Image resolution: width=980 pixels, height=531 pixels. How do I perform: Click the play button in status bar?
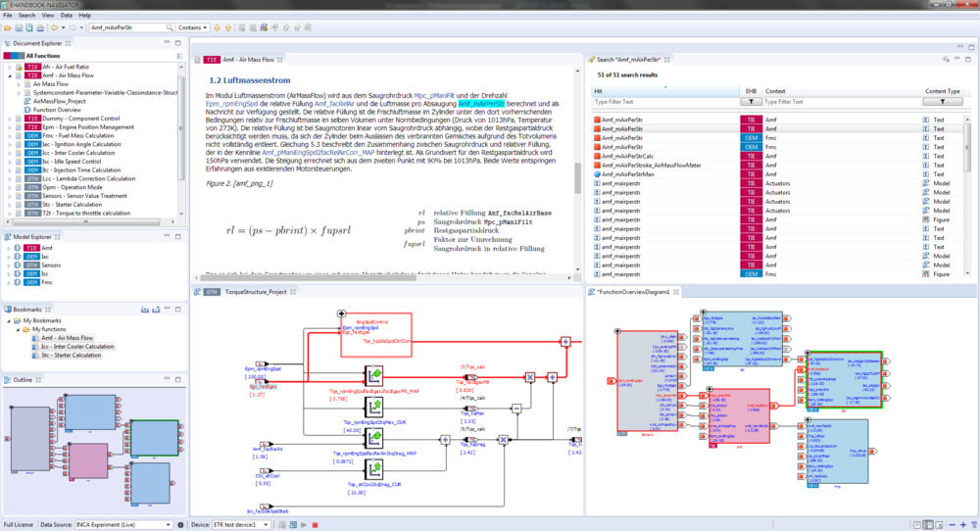pyautogui.click(x=304, y=525)
